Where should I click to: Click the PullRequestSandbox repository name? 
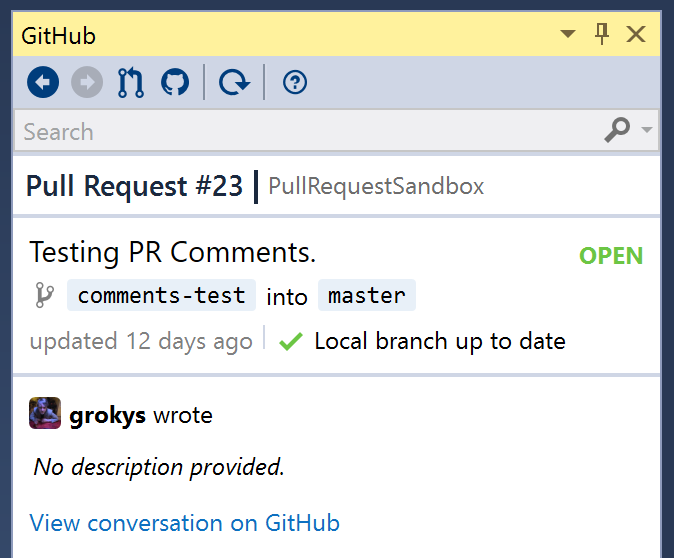(x=376, y=186)
